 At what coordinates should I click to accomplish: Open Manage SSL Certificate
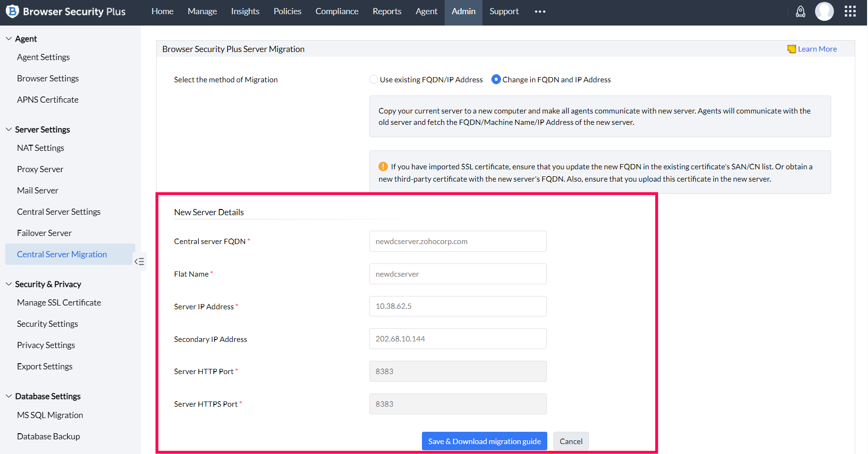(59, 303)
